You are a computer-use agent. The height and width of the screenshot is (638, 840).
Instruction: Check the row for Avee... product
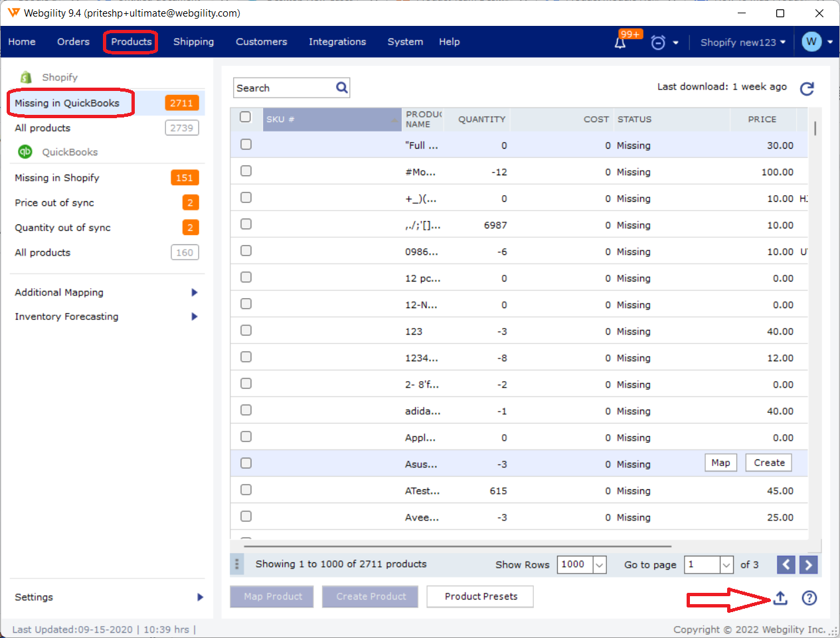[x=246, y=516]
